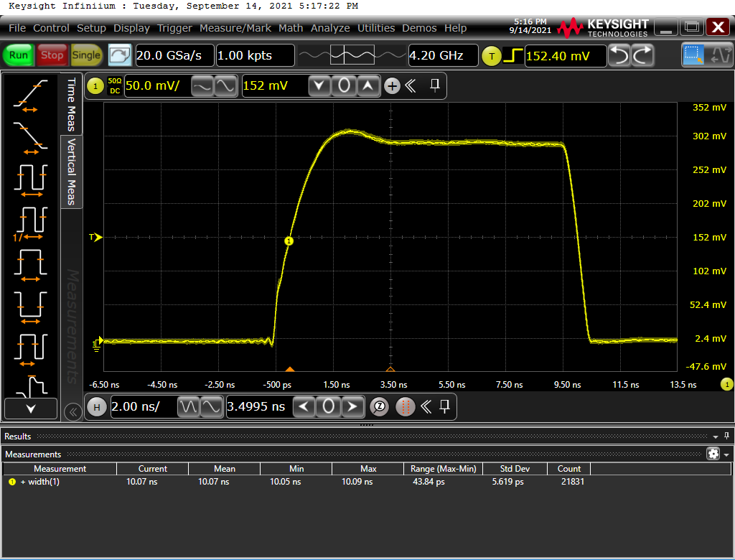
Task: Select the rise time measurement icon
Action: click(x=30, y=95)
